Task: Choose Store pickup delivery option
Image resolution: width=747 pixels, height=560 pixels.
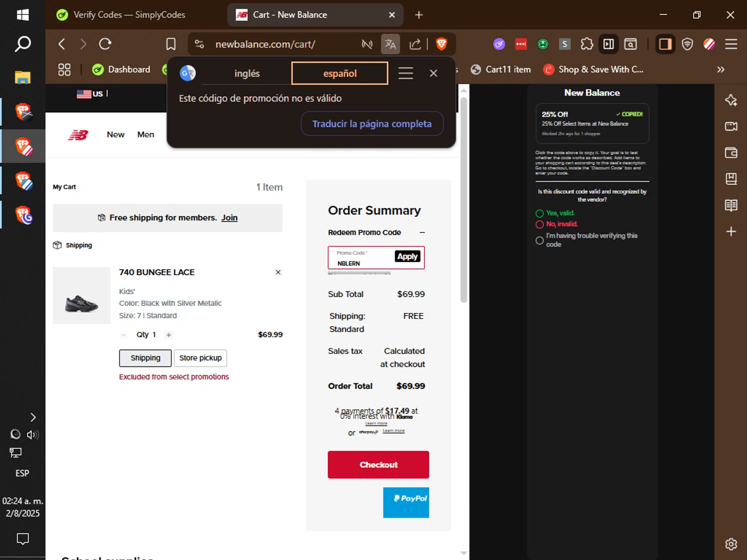Action: click(x=200, y=358)
